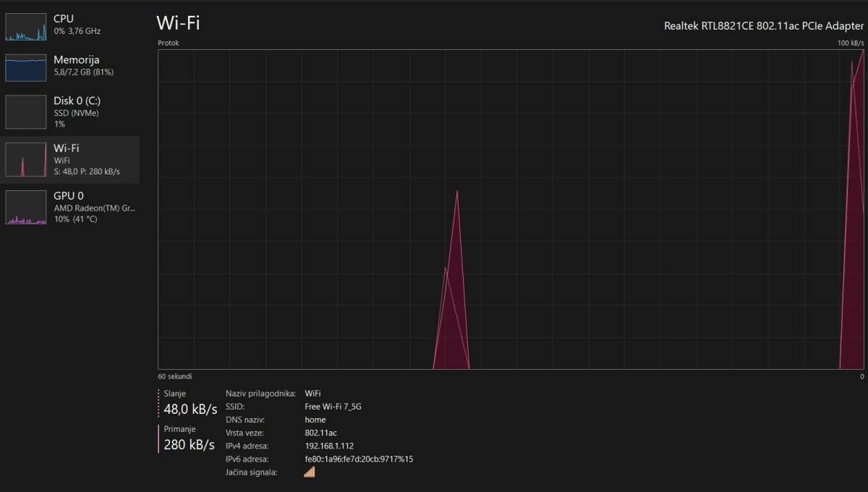The image size is (868, 492).
Task: Click the solid Primanje legend line
Action: 158,438
